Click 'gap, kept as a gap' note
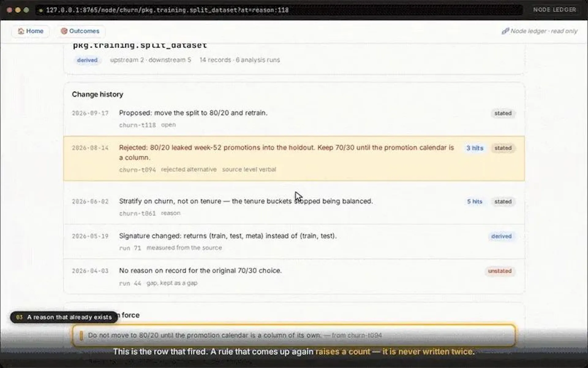The image size is (588, 368). [172, 283]
